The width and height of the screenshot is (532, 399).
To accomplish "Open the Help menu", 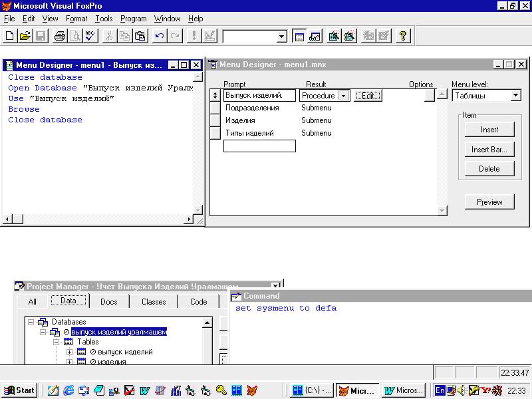I will 196,19.
